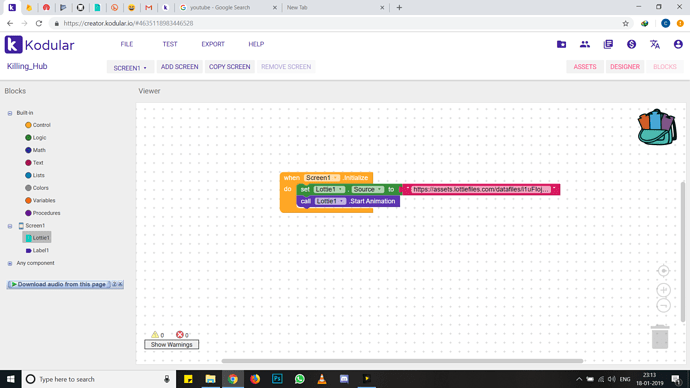
Task: Click the Kodular logo
Action: click(x=39, y=45)
